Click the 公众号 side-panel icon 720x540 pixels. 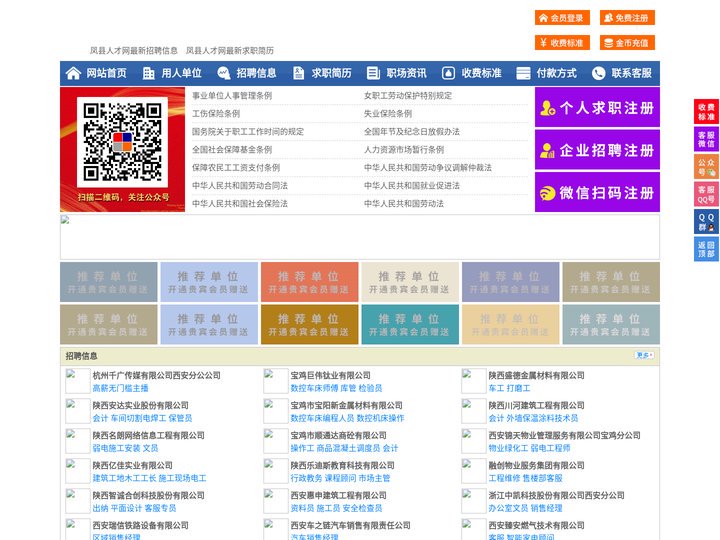[706, 167]
